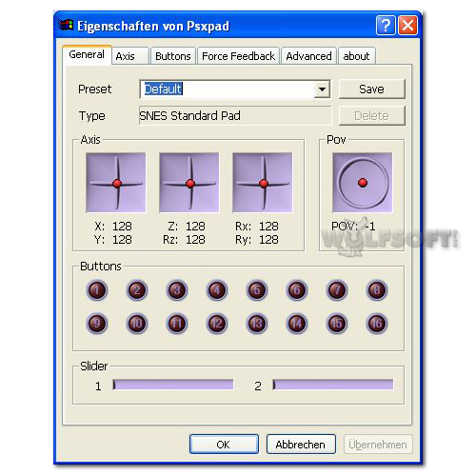This screenshot has height=476, width=476.
Task: Click the Rx/Ry axis crosshair display
Action: (x=263, y=183)
